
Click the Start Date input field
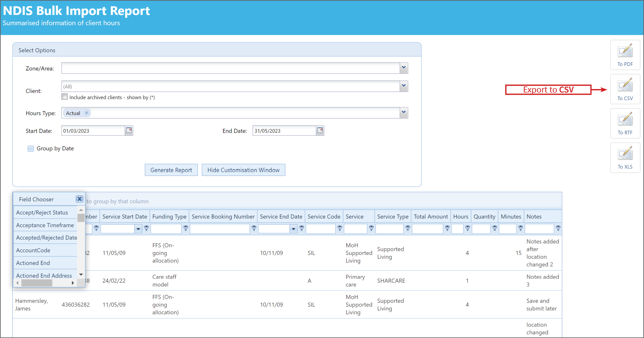click(x=93, y=130)
